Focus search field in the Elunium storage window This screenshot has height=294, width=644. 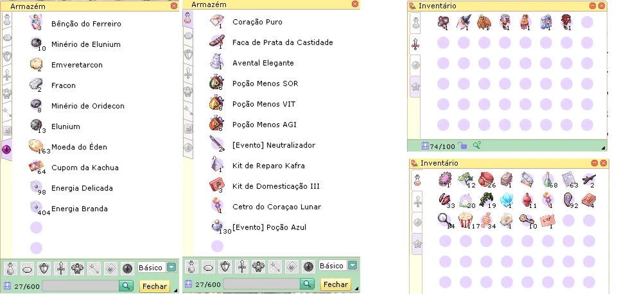pos(80,286)
